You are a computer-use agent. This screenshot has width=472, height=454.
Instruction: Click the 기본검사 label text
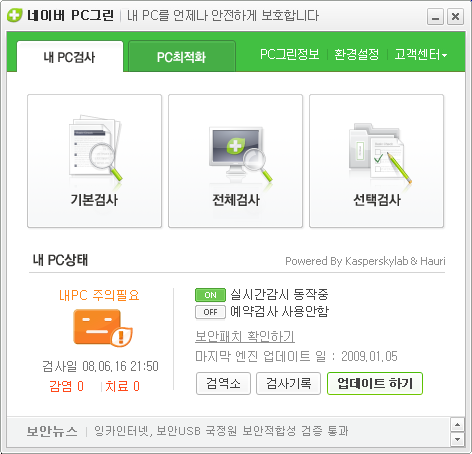(94, 200)
